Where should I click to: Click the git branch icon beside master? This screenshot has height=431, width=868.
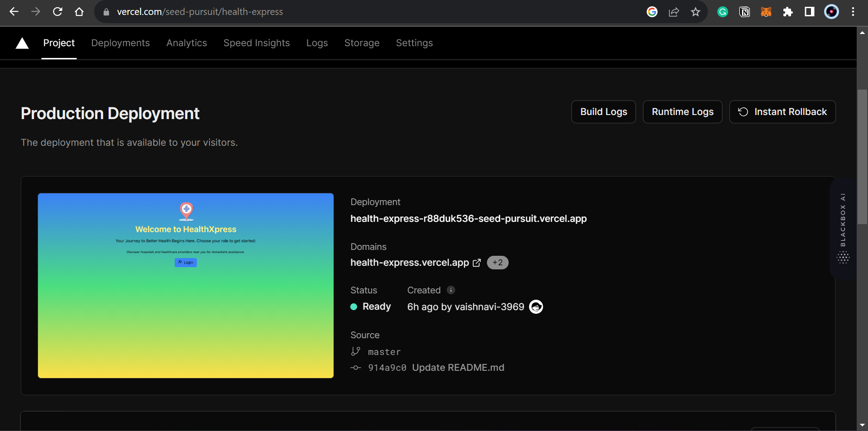tap(356, 351)
